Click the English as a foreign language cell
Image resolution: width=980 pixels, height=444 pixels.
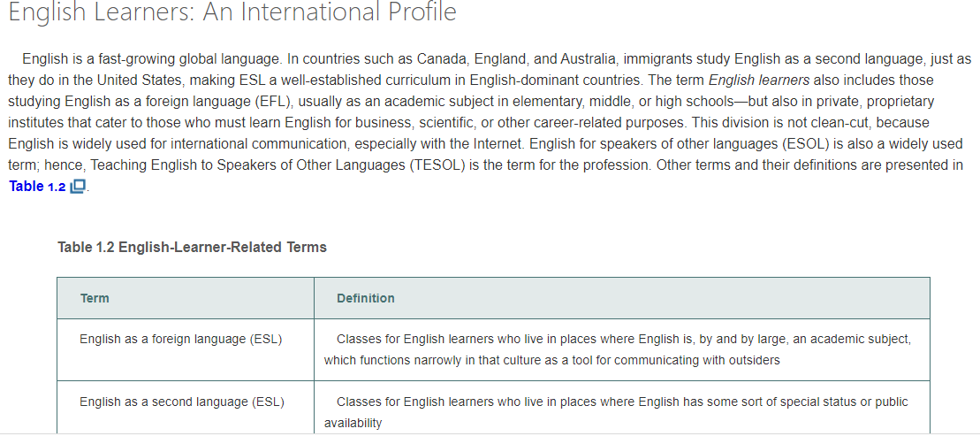(180, 339)
